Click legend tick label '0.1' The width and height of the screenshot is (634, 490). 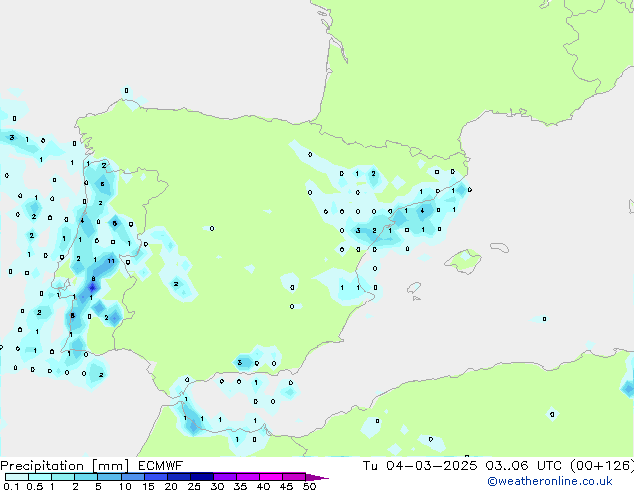coord(11,486)
